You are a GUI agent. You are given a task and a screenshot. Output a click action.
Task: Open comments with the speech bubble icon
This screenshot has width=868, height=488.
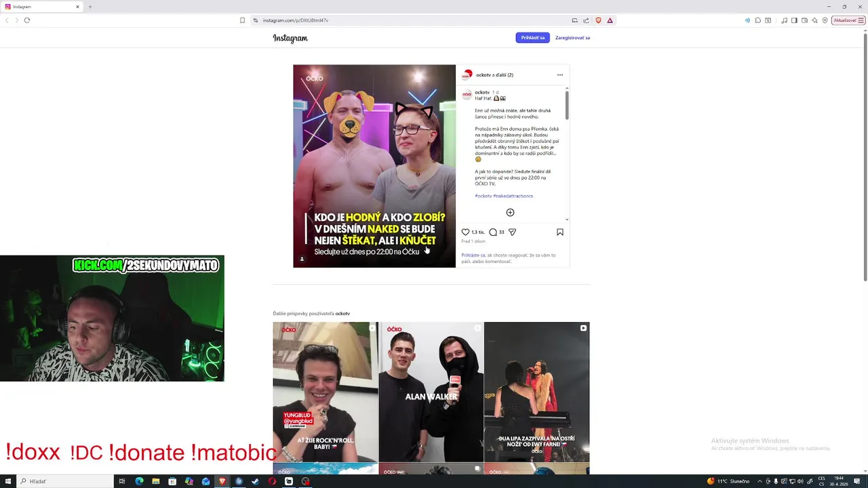pos(493,232)
